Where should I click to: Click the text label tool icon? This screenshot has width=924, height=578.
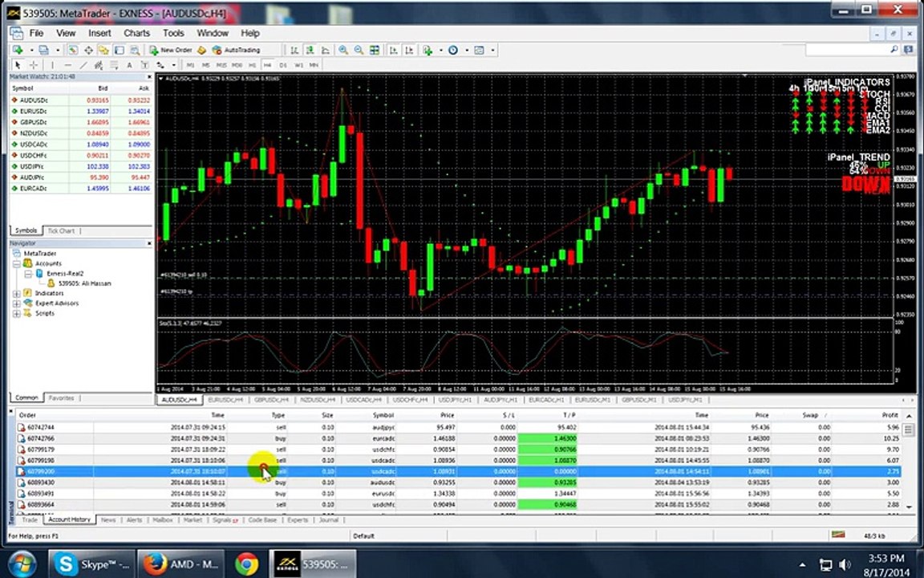click(x=129, y=65)
